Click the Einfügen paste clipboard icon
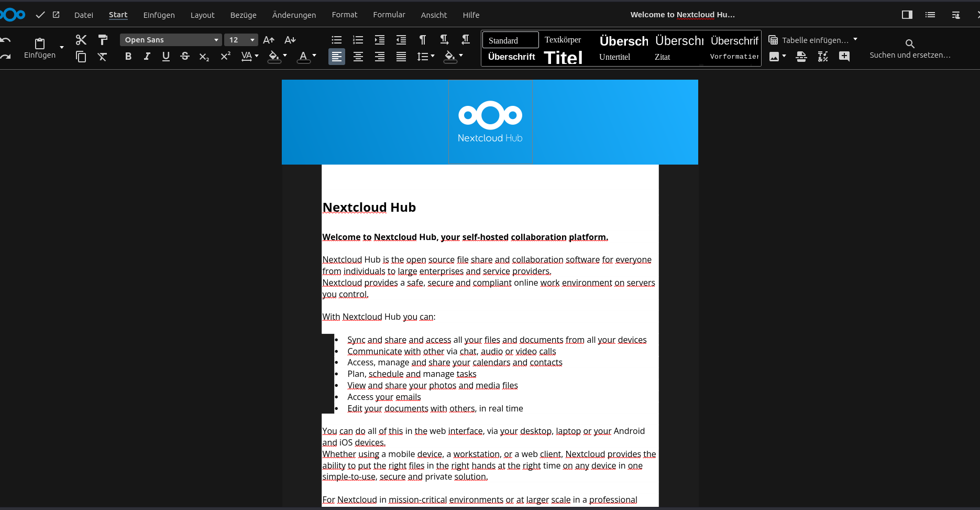 [40, 44]
